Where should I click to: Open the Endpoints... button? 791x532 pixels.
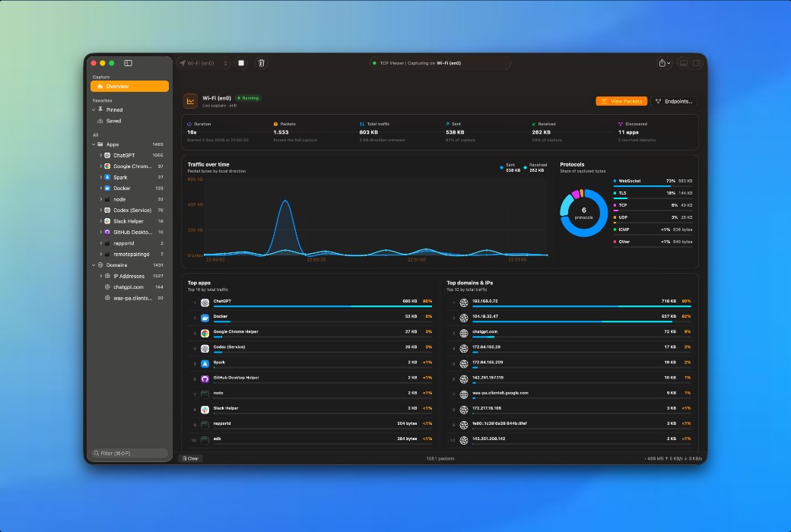coord(674,101)
